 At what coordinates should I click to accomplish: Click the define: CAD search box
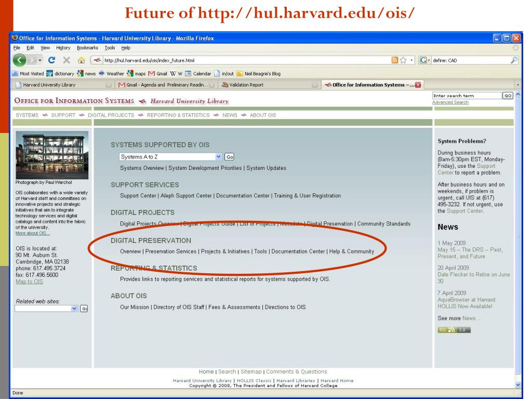tap(471, 60)
